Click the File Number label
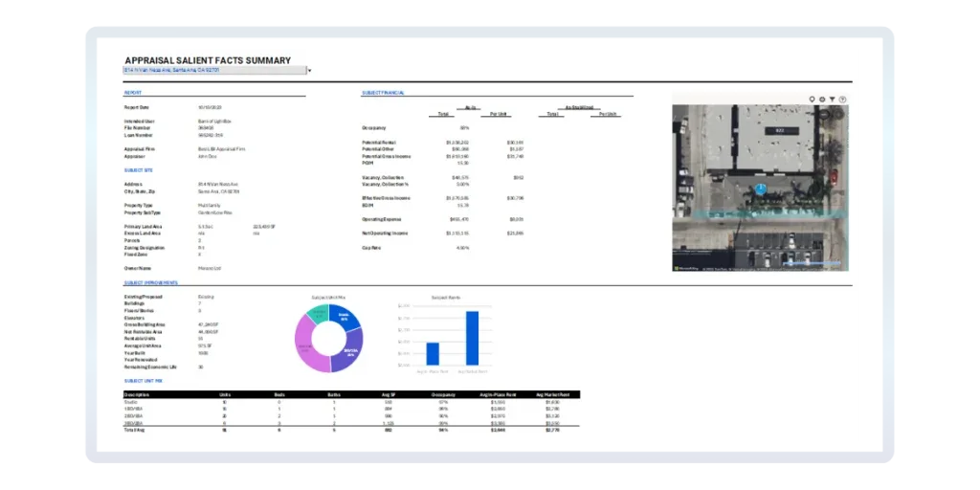 point(138,128)
